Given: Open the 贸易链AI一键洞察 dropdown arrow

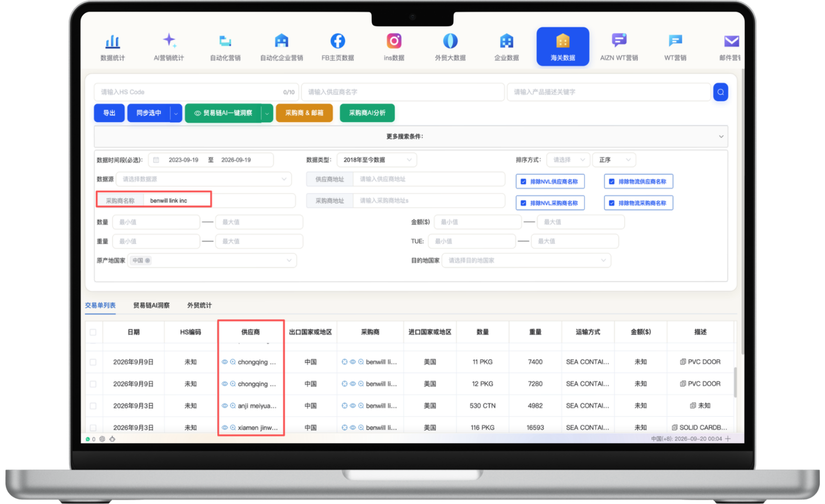Looking at the screenshot, I should tap(267, 113).
